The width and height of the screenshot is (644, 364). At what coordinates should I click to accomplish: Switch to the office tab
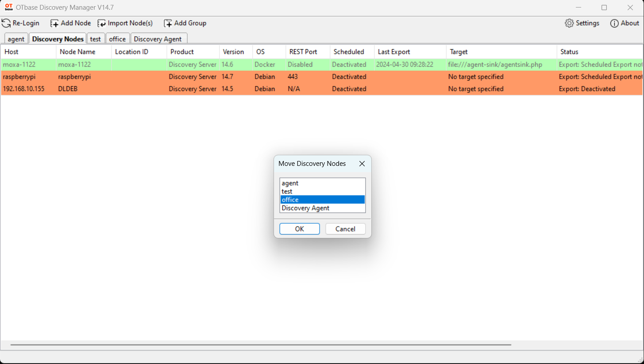[x=118, y=39]
